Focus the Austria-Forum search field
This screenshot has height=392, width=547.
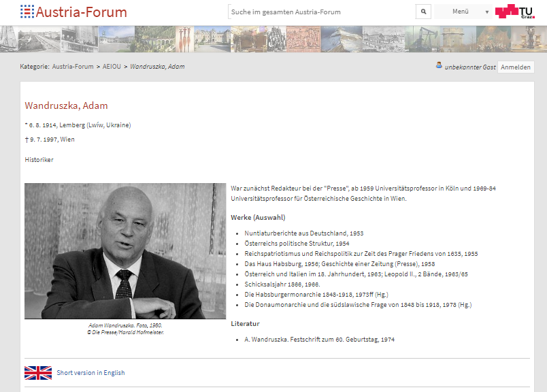point(321,12)
